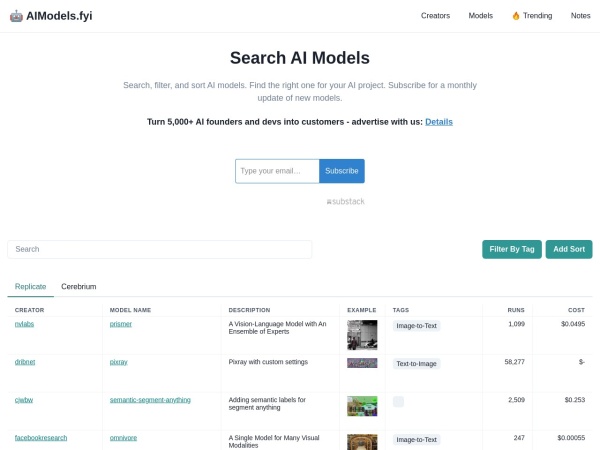Screen dimensions: 600x450
Task: Click into the model Search box
Action: coord(160,249)
